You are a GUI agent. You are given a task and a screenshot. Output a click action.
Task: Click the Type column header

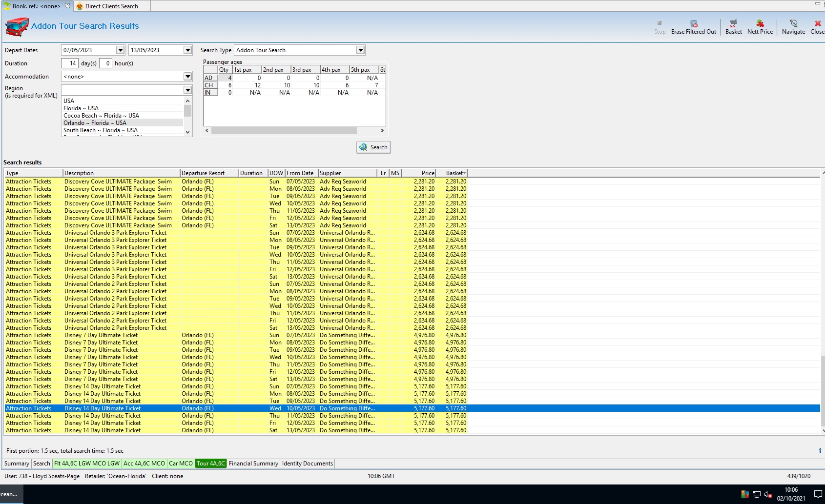(34, 173)
